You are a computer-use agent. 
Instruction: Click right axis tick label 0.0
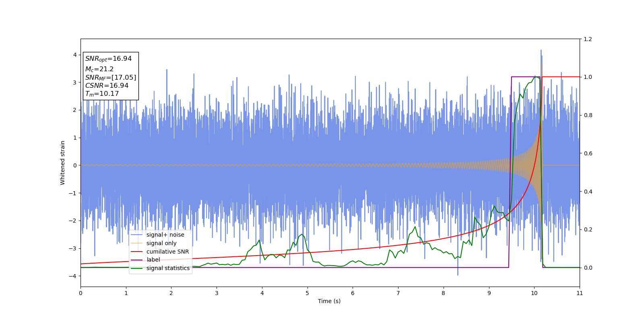(x=588, y=268)
